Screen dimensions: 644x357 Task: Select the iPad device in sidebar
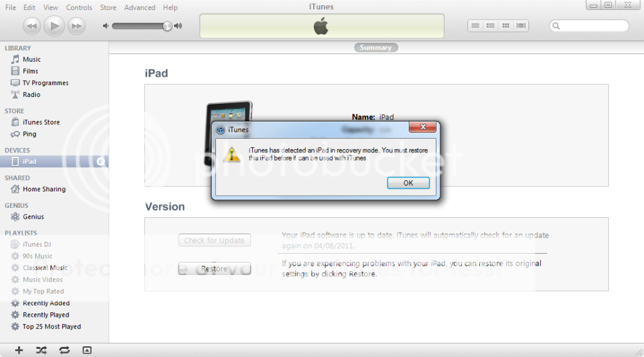54,162
